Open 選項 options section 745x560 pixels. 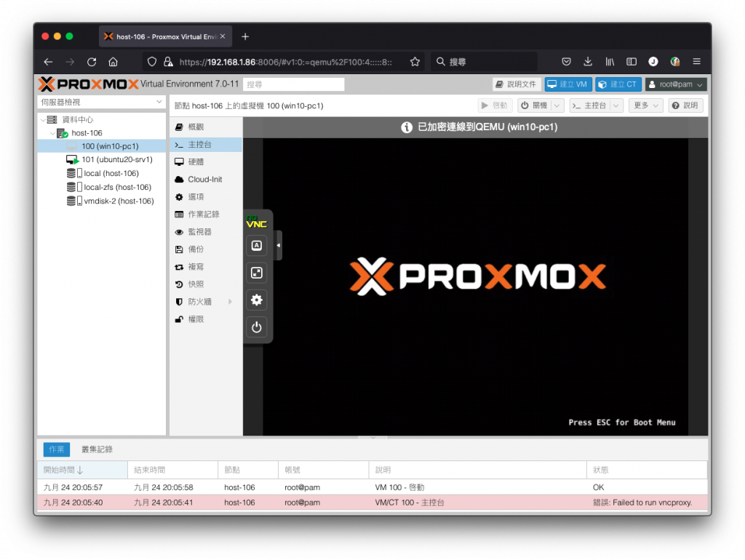tap(206, 196)
